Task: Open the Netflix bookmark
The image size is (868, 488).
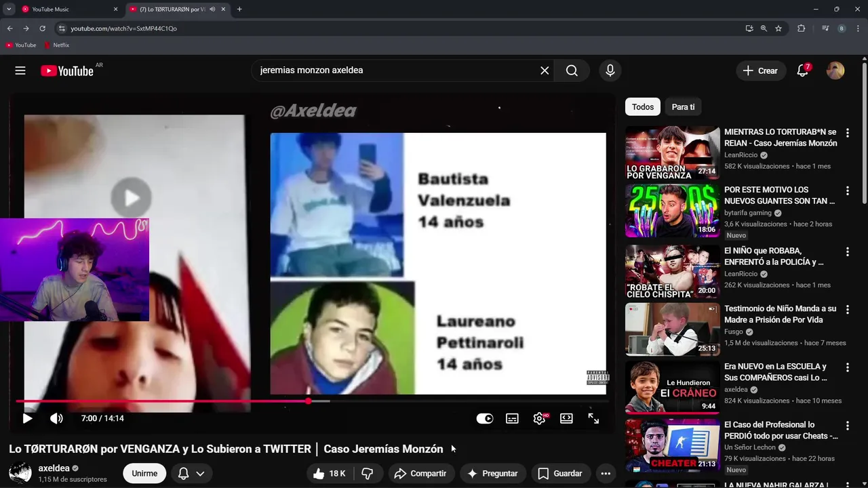Action: pos(56,45)
